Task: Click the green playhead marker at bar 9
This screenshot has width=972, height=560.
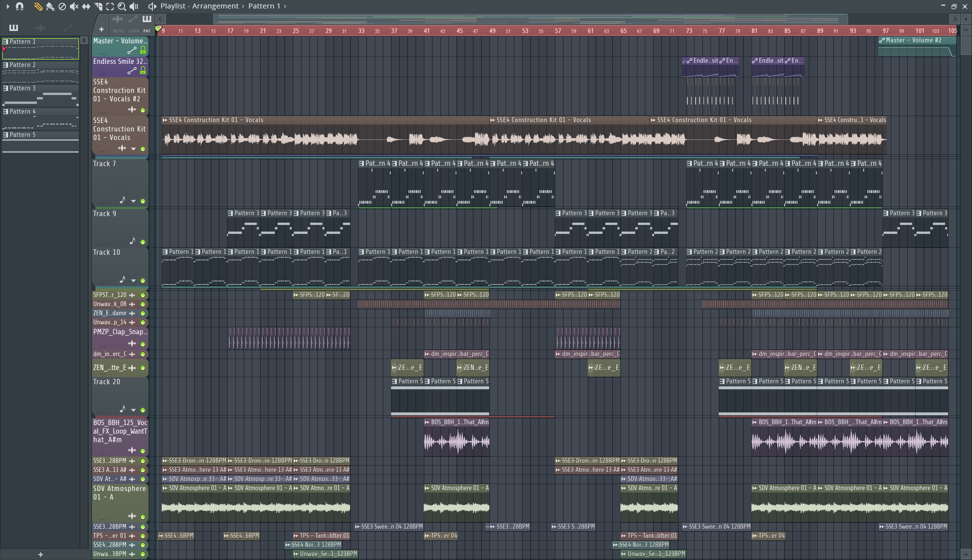Action: [158, 29]
